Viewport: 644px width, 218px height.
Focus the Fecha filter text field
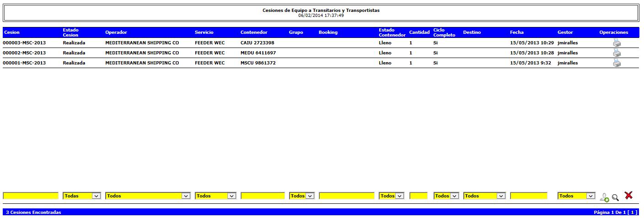tap(529, 196)
